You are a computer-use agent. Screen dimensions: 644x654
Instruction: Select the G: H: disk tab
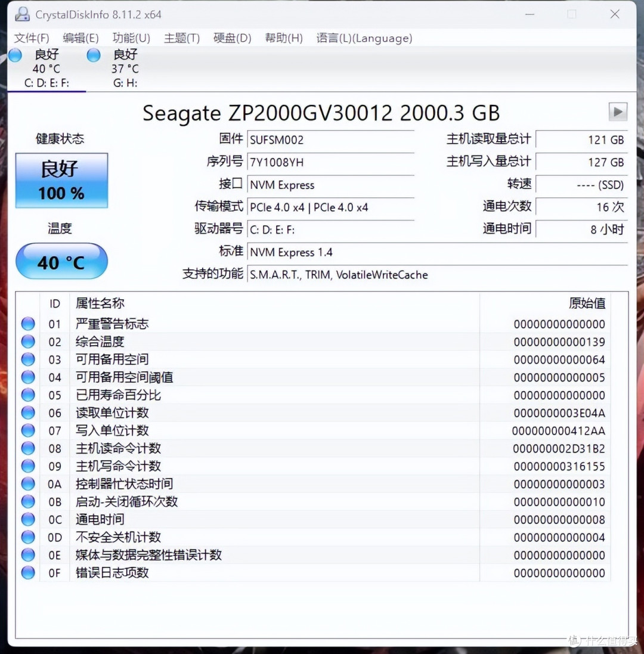tap(124, 69)
